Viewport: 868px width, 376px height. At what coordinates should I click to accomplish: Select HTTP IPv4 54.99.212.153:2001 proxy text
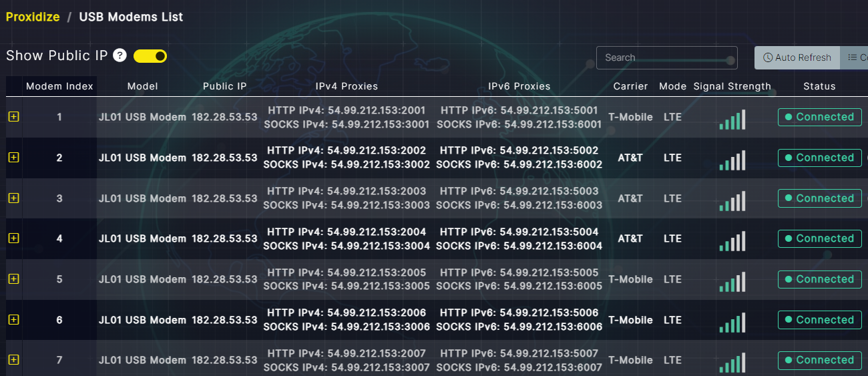tap(347, 110)
